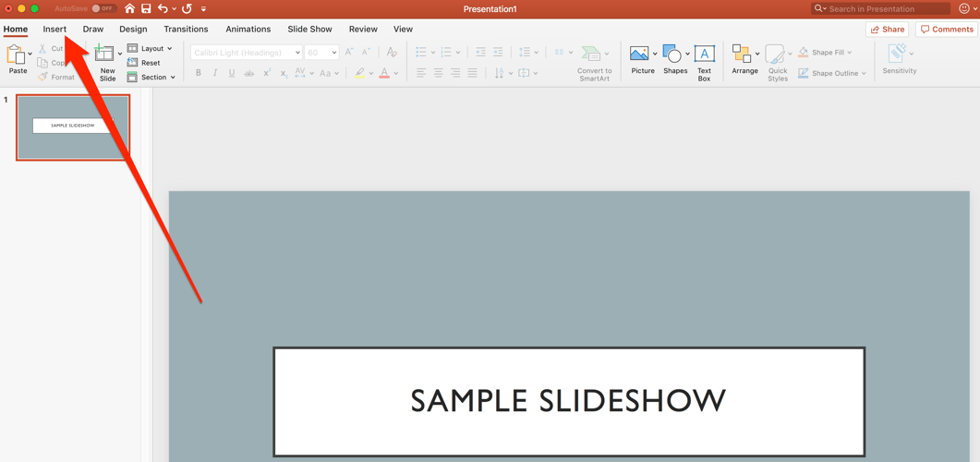Toggle Bold formatting
The width and height of the screenshot is (980, 462).
click(199, 73)
